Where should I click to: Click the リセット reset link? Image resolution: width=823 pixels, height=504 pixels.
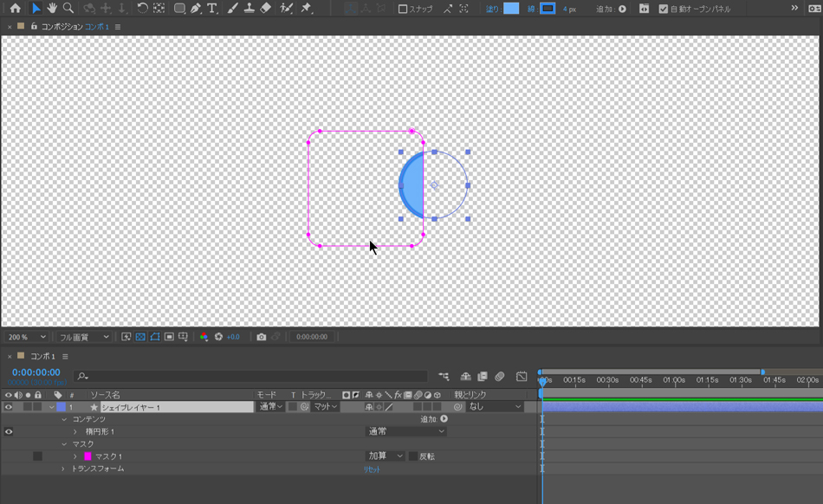tap(372, 468)
